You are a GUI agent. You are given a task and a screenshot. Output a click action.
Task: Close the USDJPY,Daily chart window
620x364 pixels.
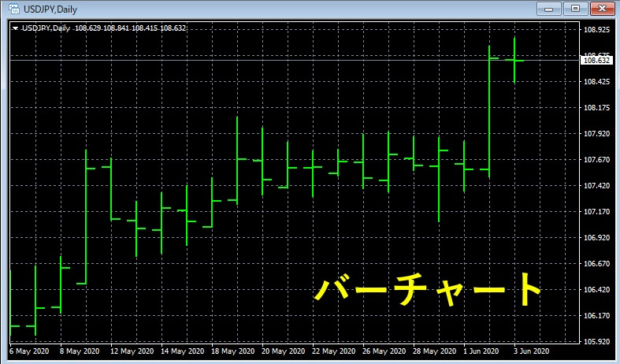pos(602,8)
